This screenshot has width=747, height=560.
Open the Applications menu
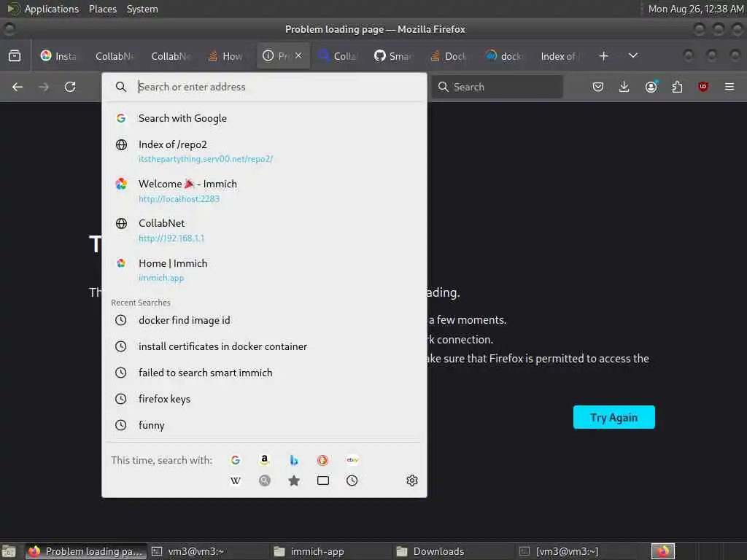[x=44, y=9]
